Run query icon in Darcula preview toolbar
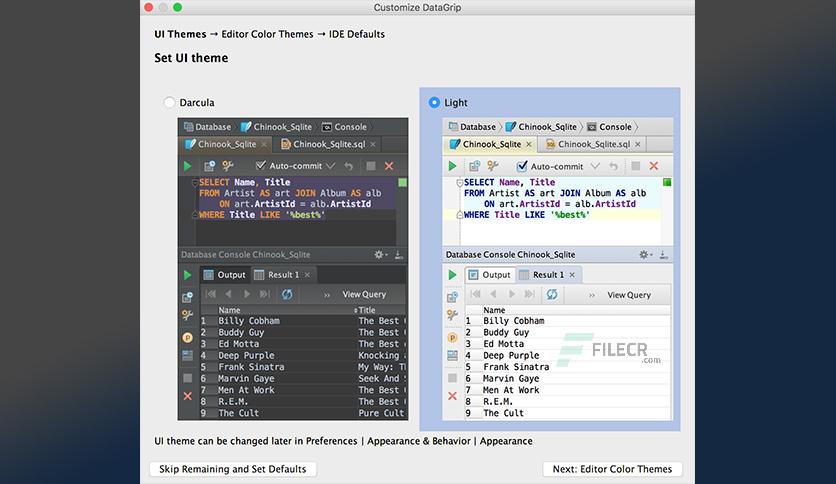The width and height of the screenshot is (836, 484). pos(187,166)
